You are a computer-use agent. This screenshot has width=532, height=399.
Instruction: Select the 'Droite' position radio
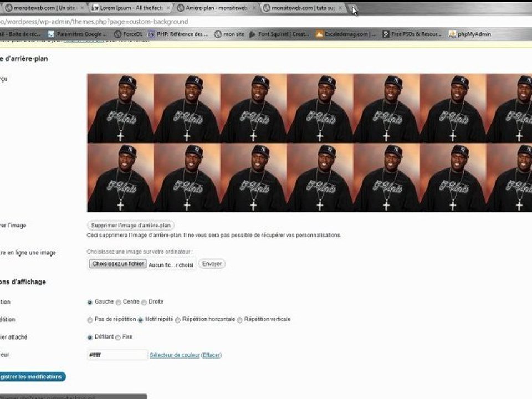[x=144, y=303]
